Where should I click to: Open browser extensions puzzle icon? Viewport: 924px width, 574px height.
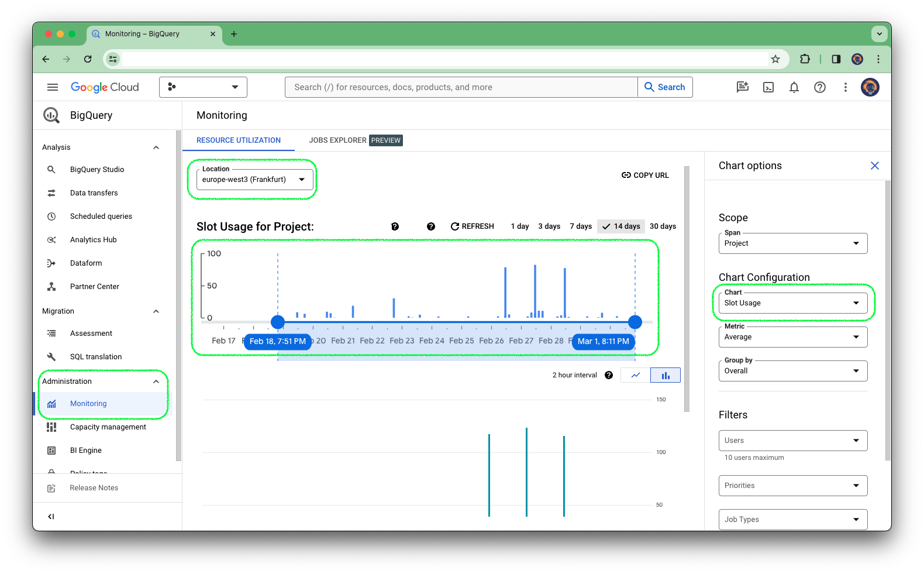tap(805, 59)
